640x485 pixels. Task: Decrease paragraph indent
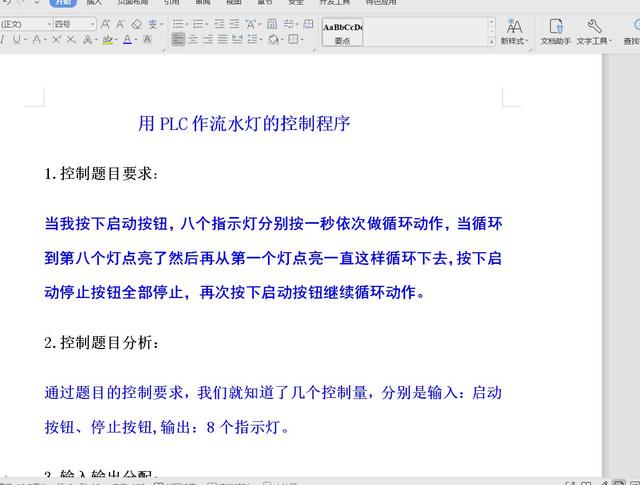coord(219,24)
